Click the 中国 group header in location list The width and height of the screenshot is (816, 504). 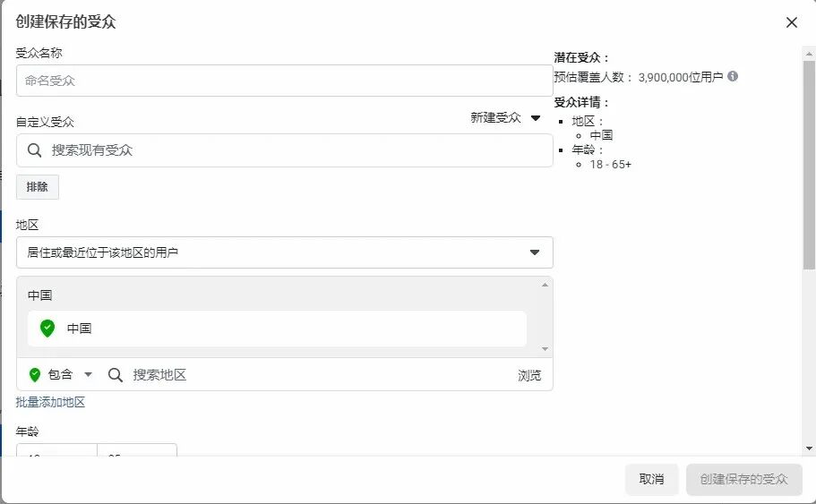point(39,295)
